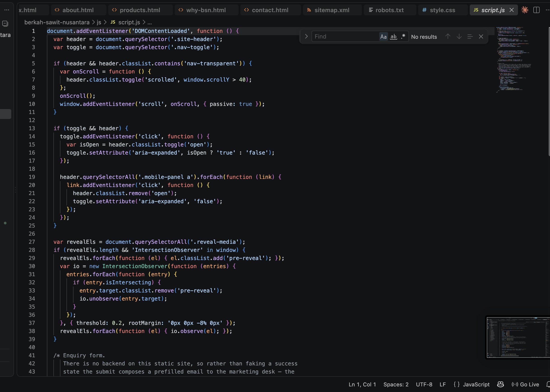This screenshot has height=392, width=550.
Task: Click 'aria-expanded' on line 16
Action: pos(156,153)
